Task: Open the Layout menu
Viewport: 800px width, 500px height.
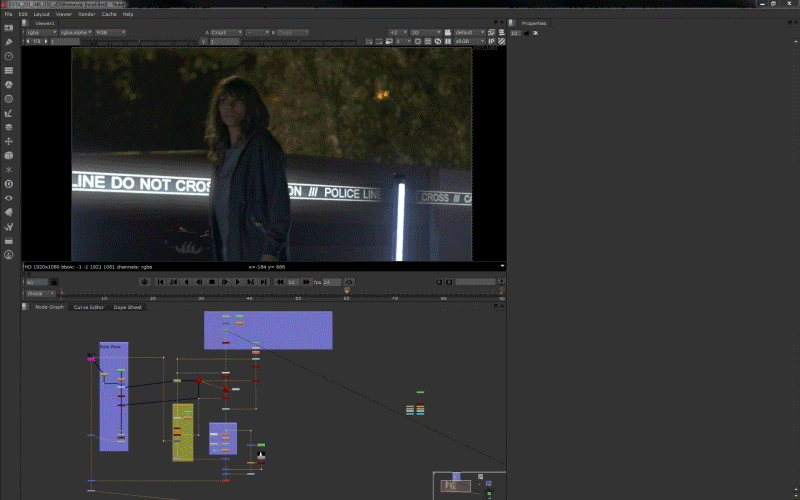Action: coord(41,14)
